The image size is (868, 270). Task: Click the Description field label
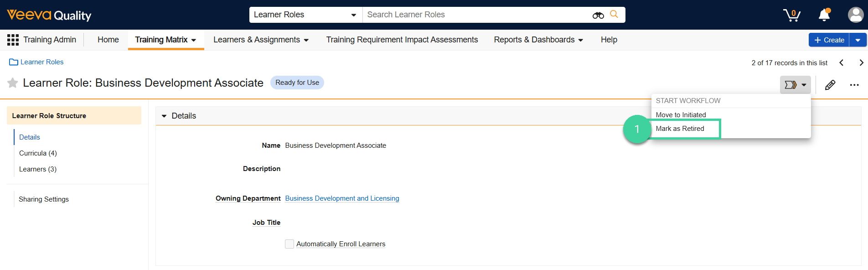(262, 169)
